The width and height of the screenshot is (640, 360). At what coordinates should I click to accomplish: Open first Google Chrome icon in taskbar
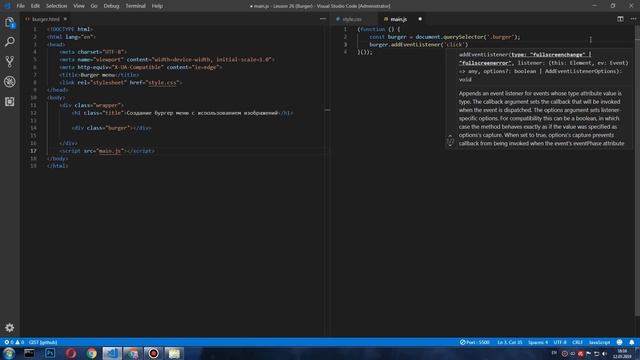(91, 353)
